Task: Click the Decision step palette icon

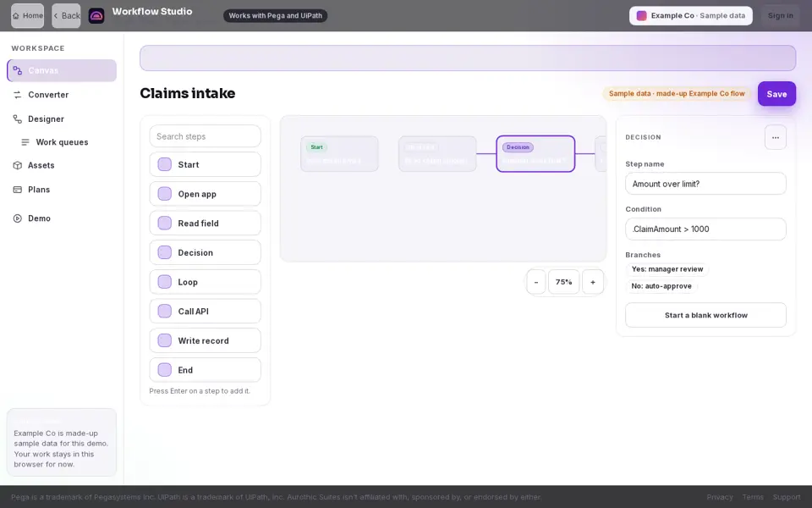Action: pyautogui.click(x=165, y=252)
